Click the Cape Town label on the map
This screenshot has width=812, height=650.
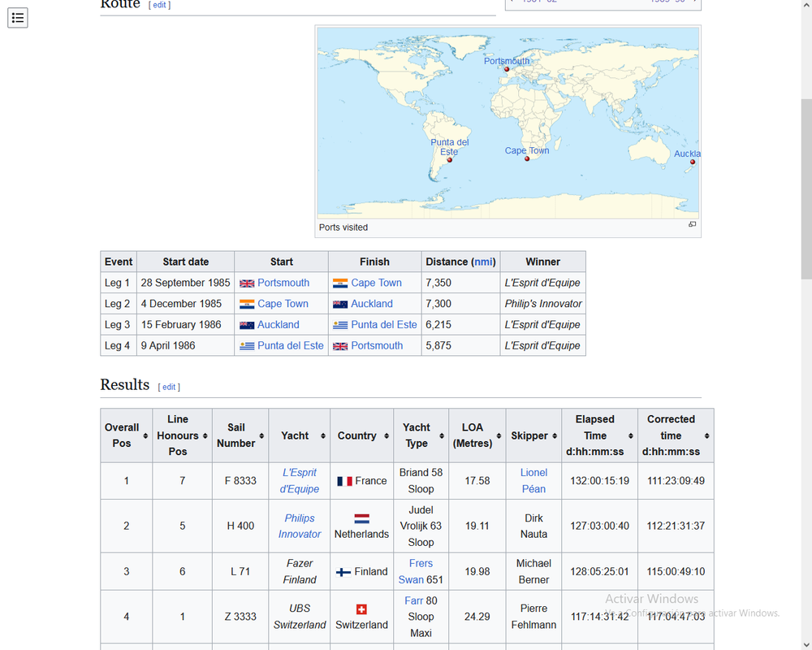click(527, 150)
